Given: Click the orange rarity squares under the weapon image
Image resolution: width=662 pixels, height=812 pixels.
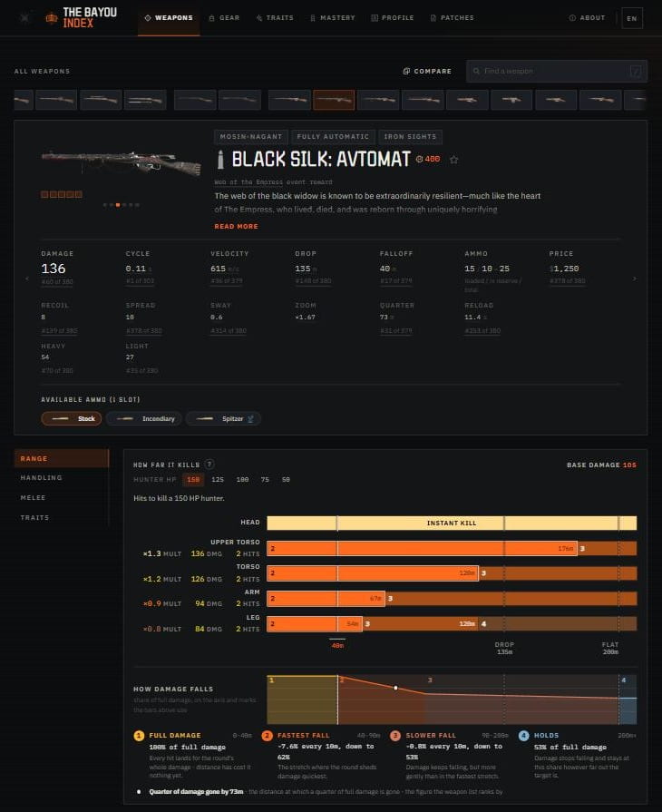Looking at the screenshot, I should [x=62, y=194].
